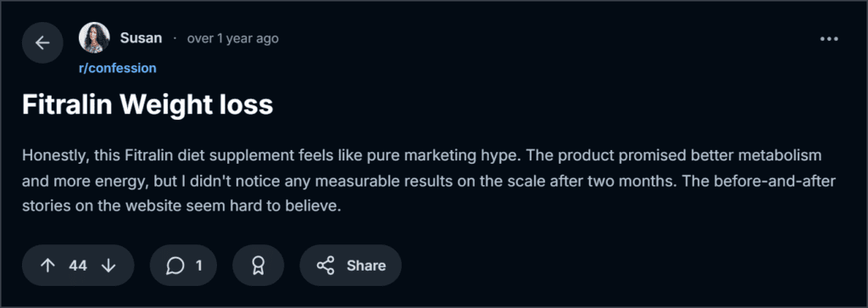
Task: Click the line starting 'Honestly, this Fitralin diet'
Action: coord(422,155)
